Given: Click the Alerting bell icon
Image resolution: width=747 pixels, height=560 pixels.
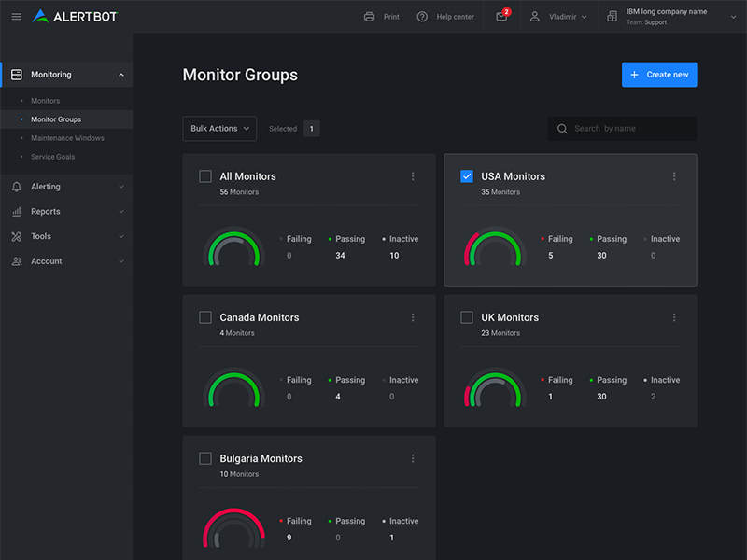Looking at the screenshot, I should (17, 187).
